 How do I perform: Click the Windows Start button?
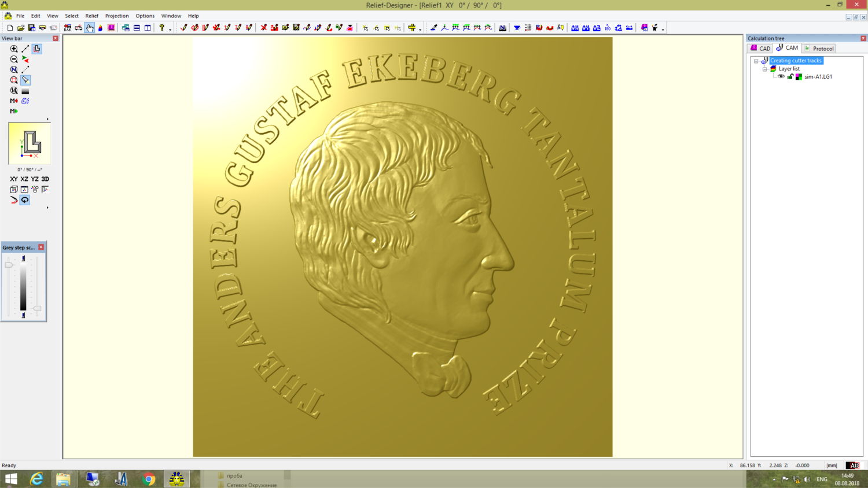[11, 479]
